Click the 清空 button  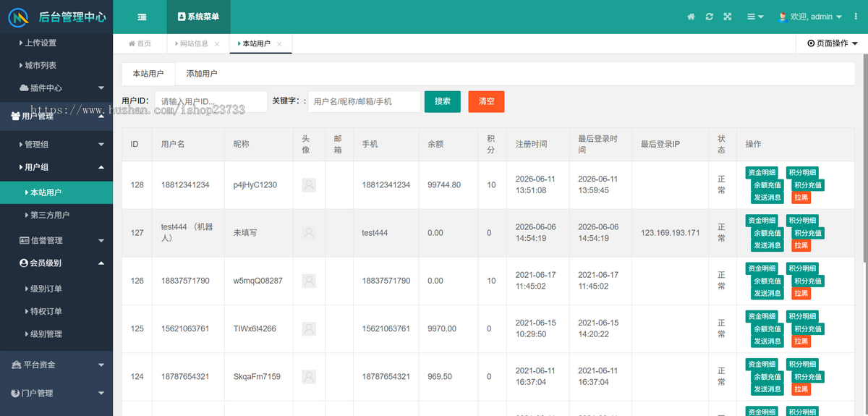(x=486, y=101)
